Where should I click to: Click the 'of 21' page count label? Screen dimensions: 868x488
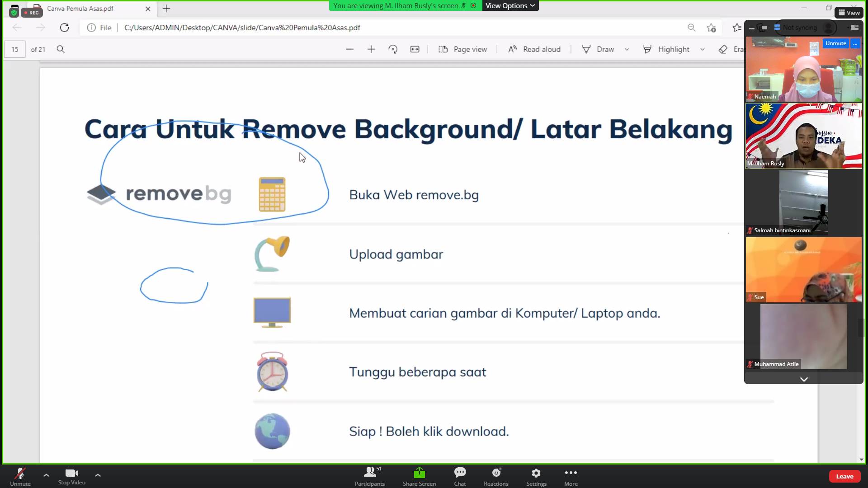pos(38,49)
